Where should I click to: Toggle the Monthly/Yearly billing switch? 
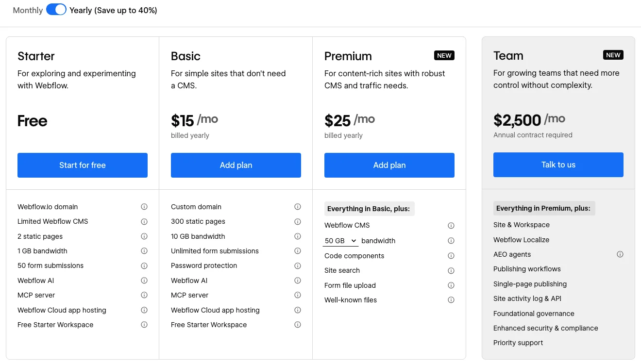[56, 10]
